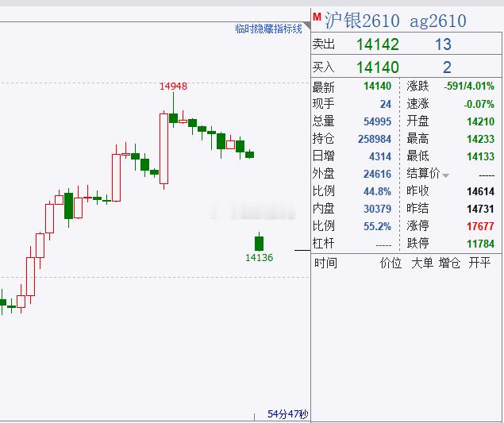Click the 日增 value 4314
Viewport: 504px width, 423px height.
(380, 156)
